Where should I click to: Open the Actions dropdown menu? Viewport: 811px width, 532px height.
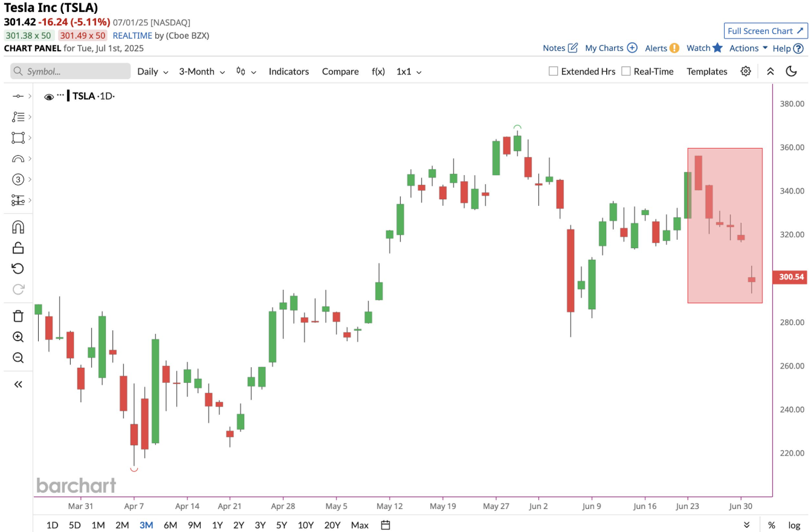coord(748,48)
